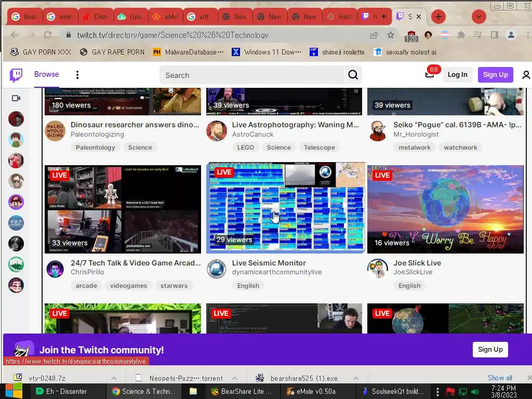This screenshot has height=399, width=532.
Task: Open the Mr_Horologist channel avatar
Action: pos(378,130)
